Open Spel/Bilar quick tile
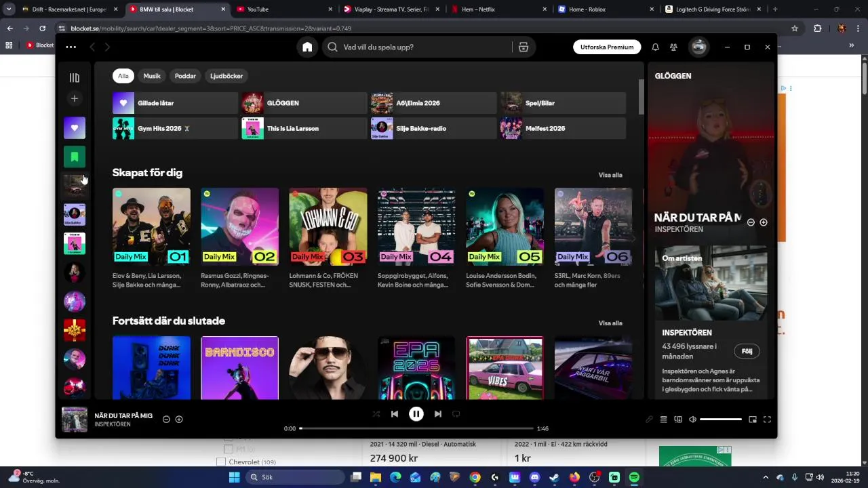The height and width of the screenshot is (488, 868). click(x=563, y=103)
